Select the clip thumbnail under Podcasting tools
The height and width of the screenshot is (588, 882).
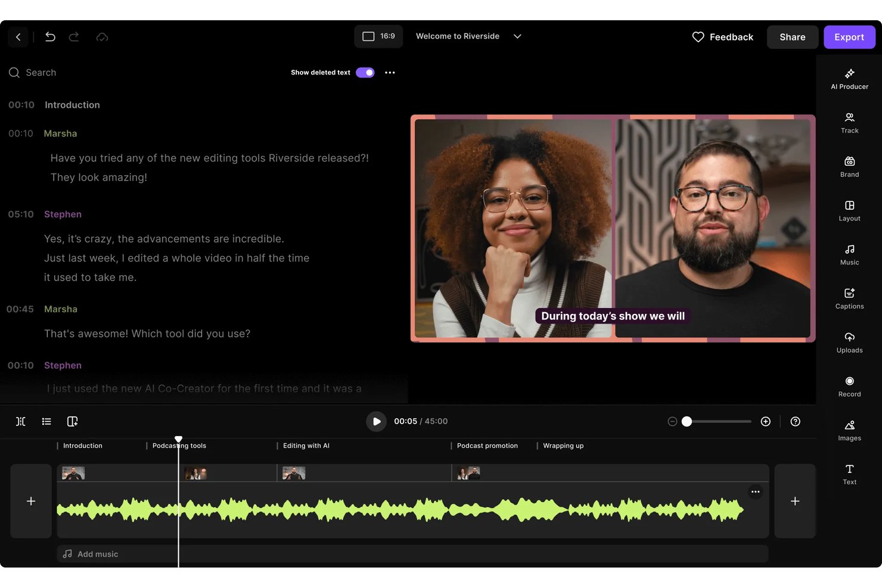tap(195, 474)
